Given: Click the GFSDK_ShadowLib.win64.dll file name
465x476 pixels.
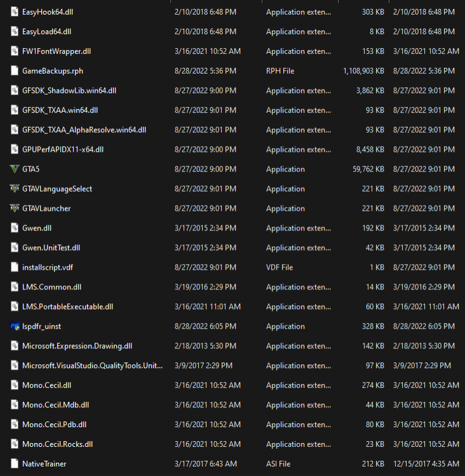Looking at the screenshot, I should [x=69, y=91].
